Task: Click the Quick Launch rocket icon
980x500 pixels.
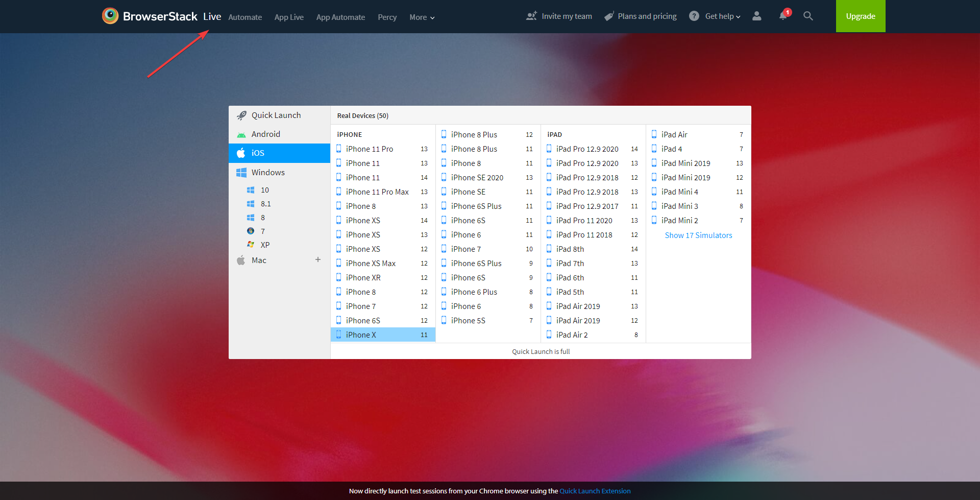Action: tap(241, 115)
